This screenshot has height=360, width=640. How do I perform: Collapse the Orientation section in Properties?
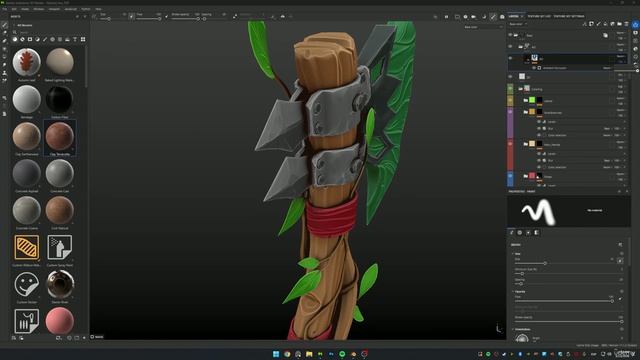513,329
